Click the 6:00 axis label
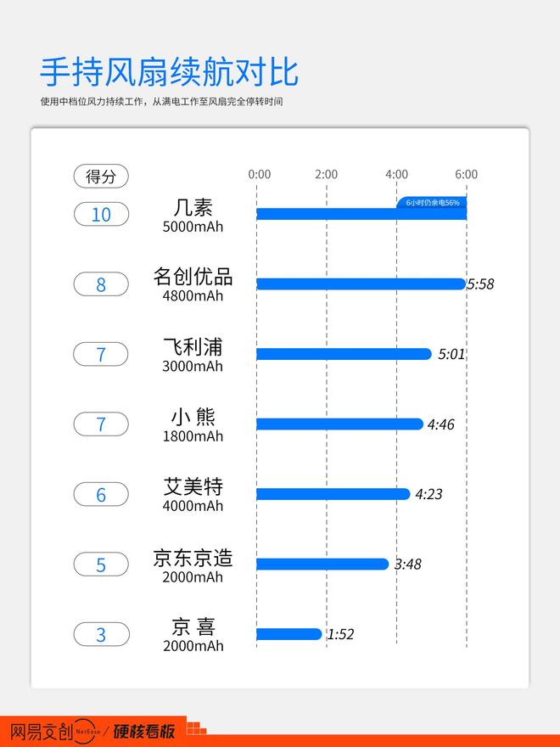The width and height of the screenshot is (560, 747). tap(466, 175)
